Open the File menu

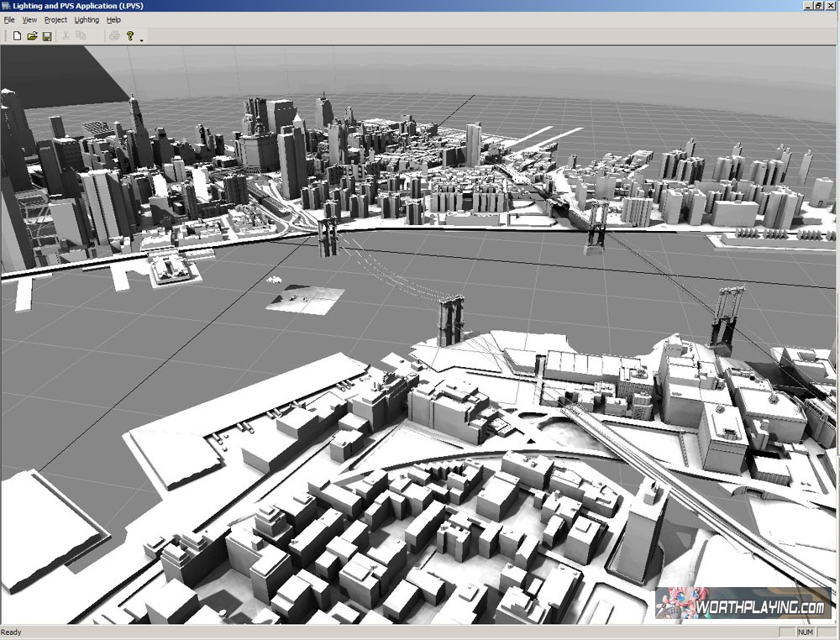[9, 19]
